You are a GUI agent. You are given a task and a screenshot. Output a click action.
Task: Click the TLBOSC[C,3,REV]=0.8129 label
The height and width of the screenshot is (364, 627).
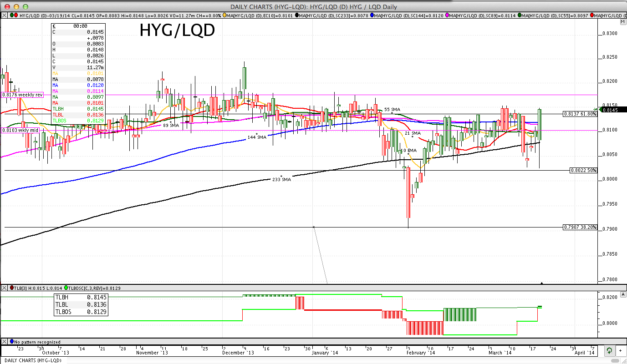click(95, 288)
